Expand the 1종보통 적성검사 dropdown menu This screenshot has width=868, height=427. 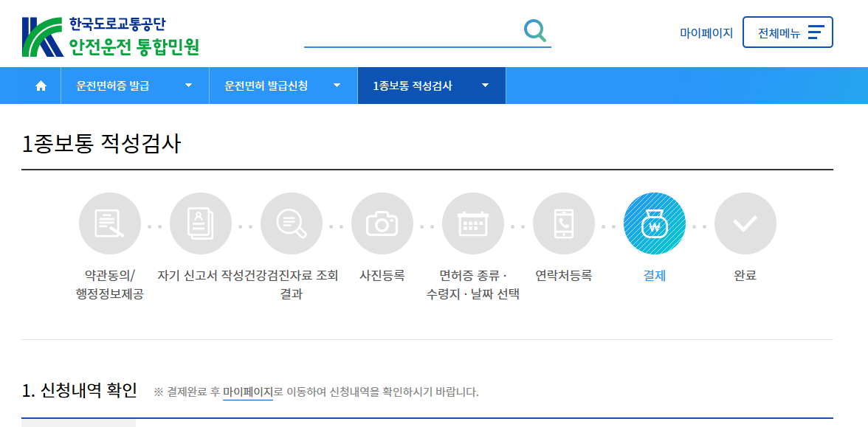click(485, 85)
